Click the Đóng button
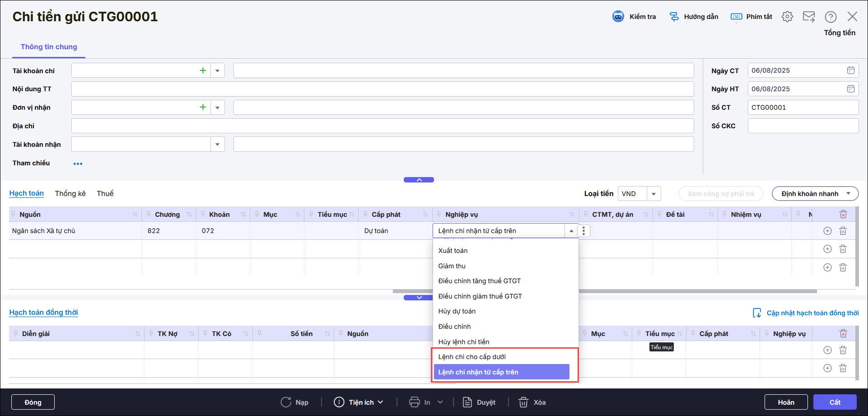Image resolution: width=868 pixels, height=416 pixels. (33, 402)
